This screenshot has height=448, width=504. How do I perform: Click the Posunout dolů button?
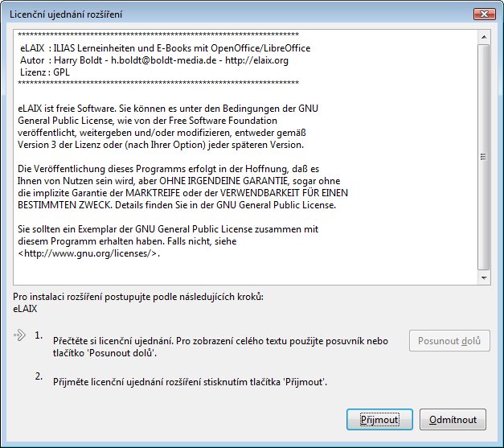449,340
